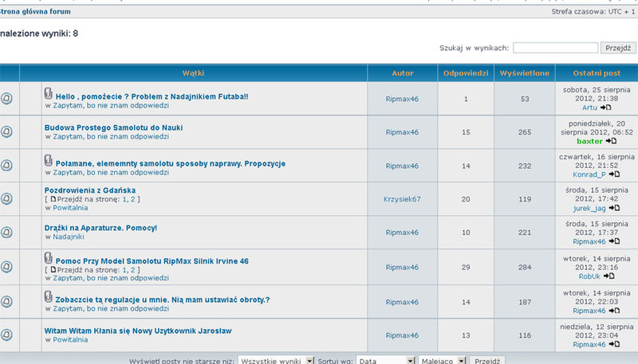Open the attachment paperclip icon beside Hello pomożecie thread
The image size is (638, 364).
49,94
